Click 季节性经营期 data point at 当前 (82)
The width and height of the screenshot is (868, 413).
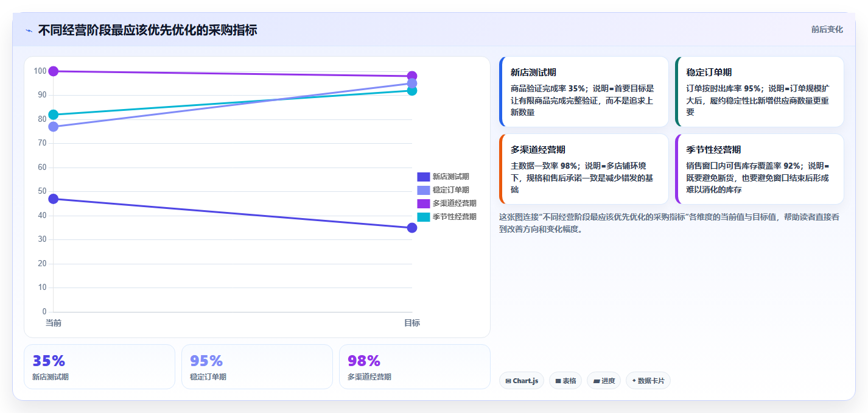(54, 115)
